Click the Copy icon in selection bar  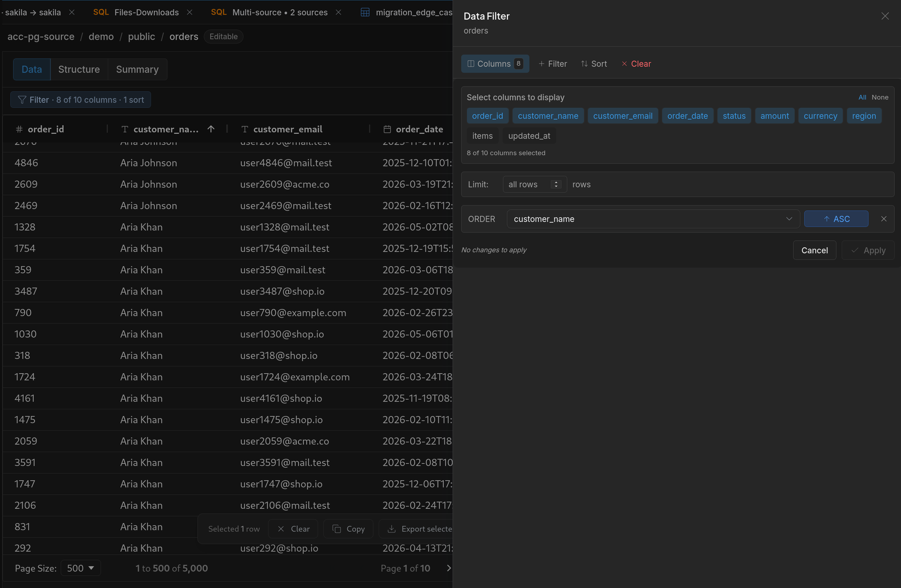(x=337, y=529)
